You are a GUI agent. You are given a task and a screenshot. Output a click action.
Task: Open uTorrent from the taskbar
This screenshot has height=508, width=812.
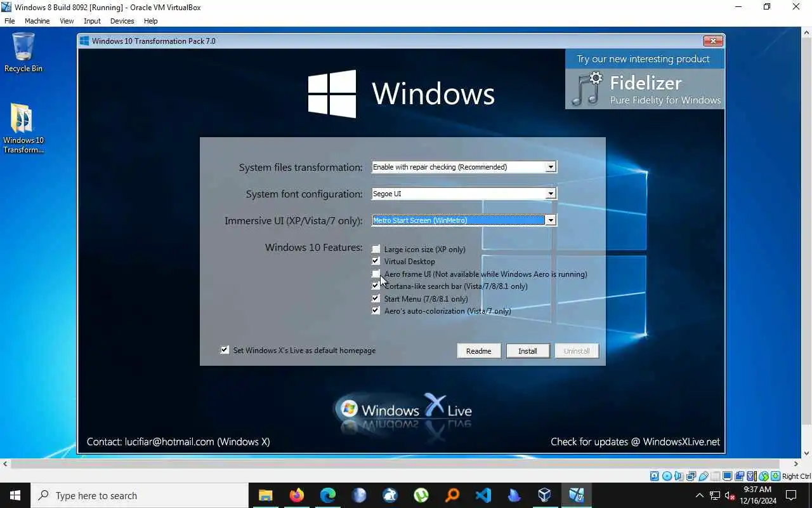click(x=421, y=495)
